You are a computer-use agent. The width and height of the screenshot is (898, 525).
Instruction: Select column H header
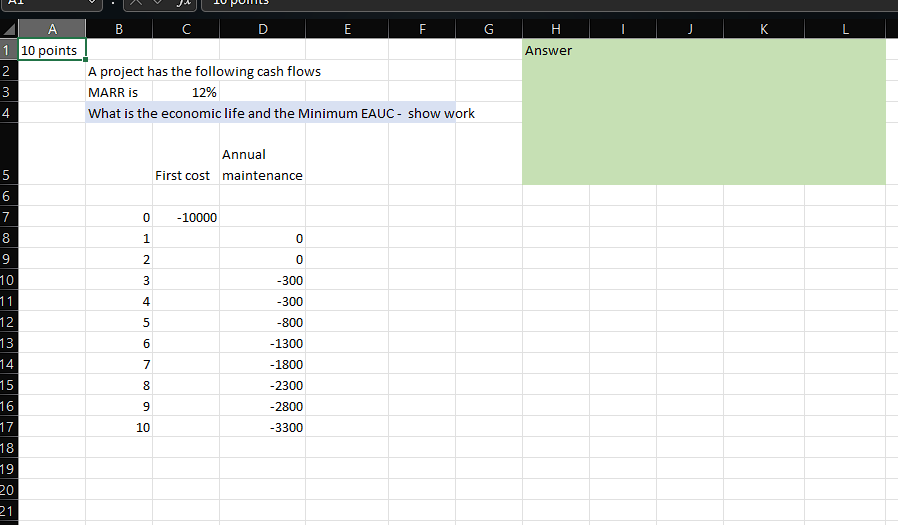click(x=556, y=29)
